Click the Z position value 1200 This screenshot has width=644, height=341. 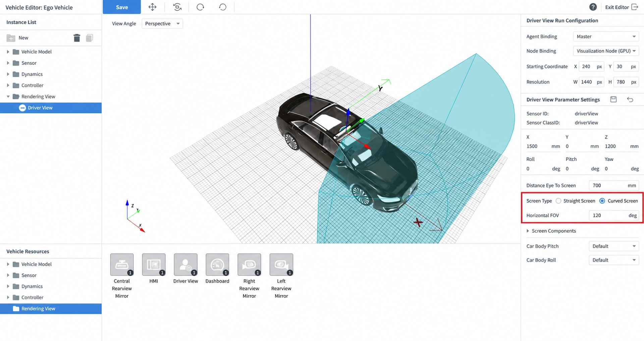point(610,146)
